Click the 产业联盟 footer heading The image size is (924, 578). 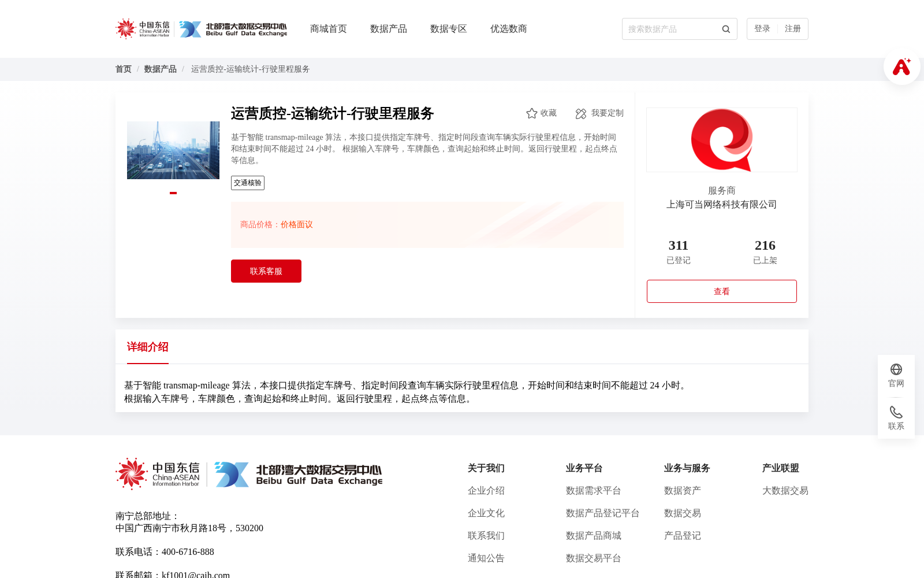tap(781, 468)
